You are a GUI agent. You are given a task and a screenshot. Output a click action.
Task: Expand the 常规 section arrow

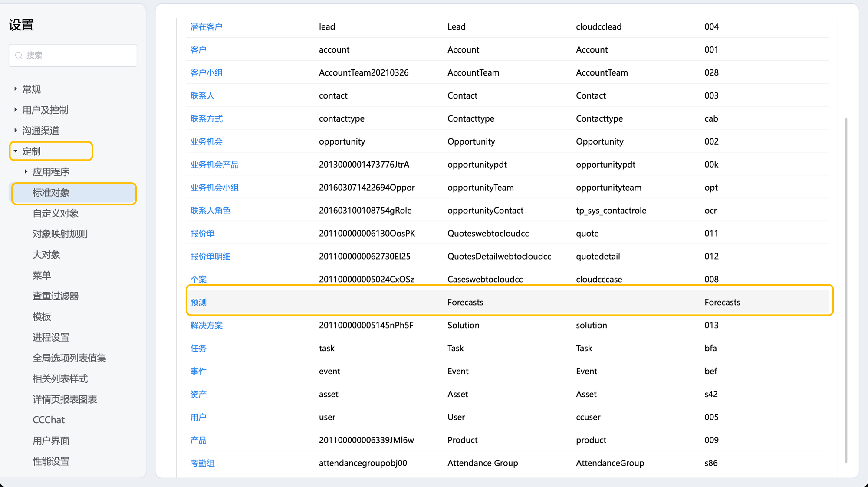16,89
